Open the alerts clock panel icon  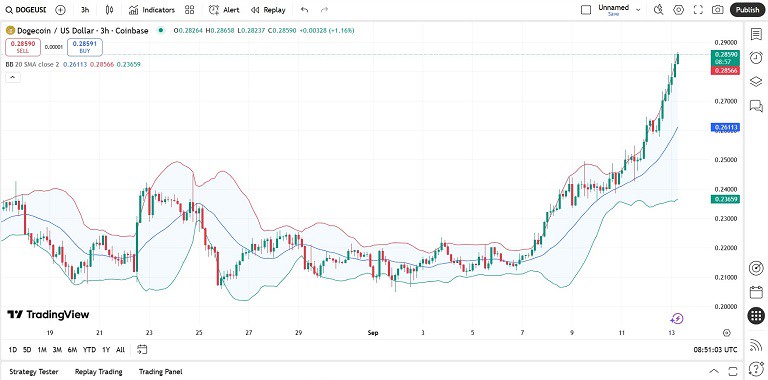point(756,57)
